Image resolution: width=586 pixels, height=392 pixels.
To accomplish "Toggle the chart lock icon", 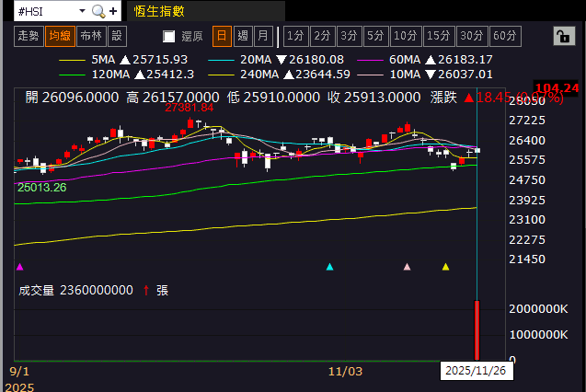I will 564,36.
